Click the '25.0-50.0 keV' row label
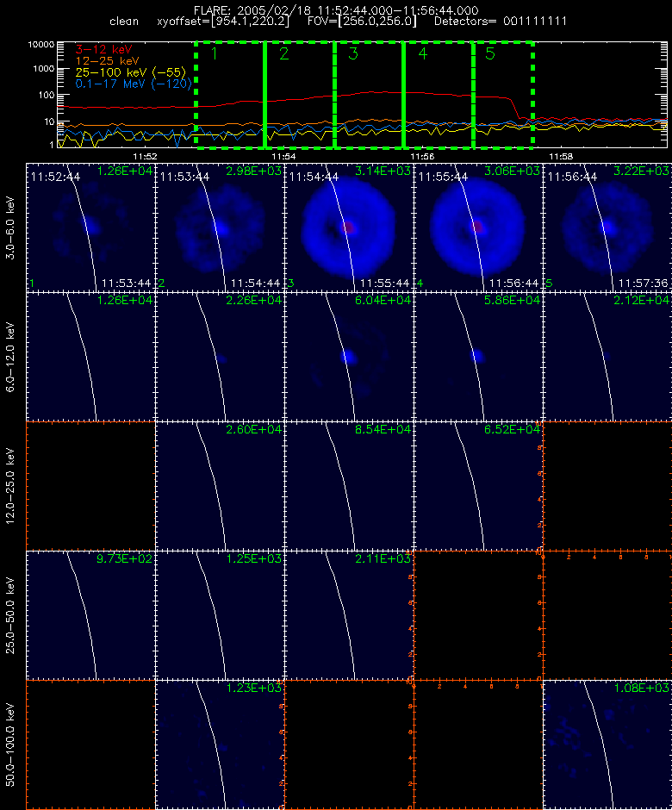This screenshot has height=810, width=672. [10, 615]
